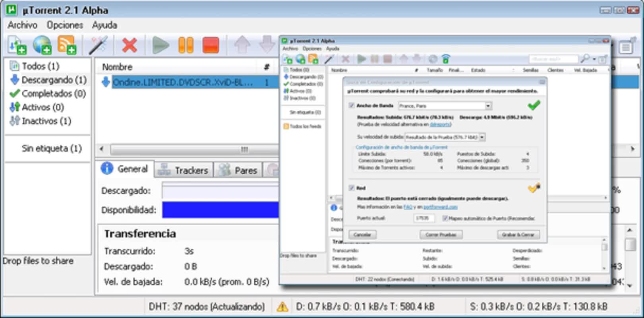Open Archivo menu in large window
The width and height of the screenshot is (644, 318).
(23, 25)
